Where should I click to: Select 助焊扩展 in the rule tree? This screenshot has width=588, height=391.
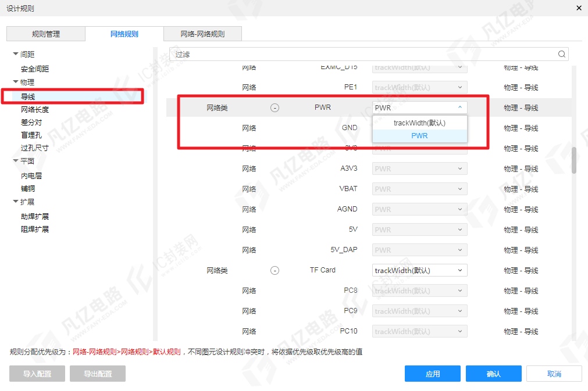35,217
